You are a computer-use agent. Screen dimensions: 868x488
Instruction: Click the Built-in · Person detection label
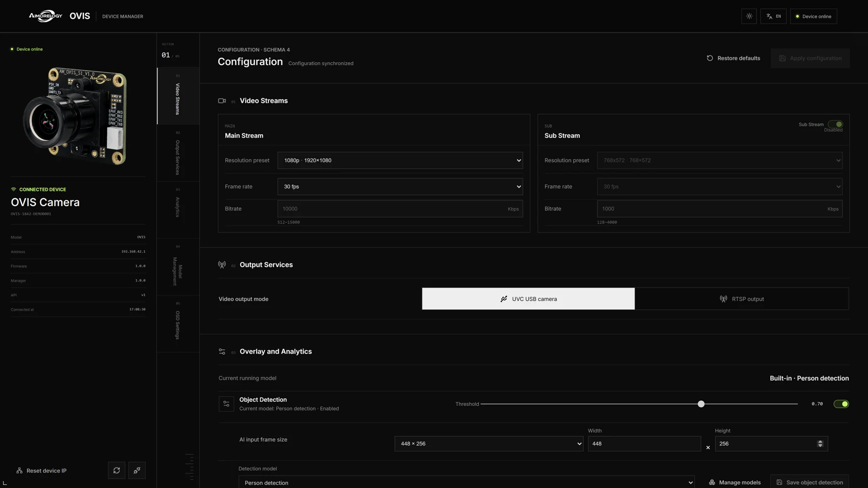809,378
